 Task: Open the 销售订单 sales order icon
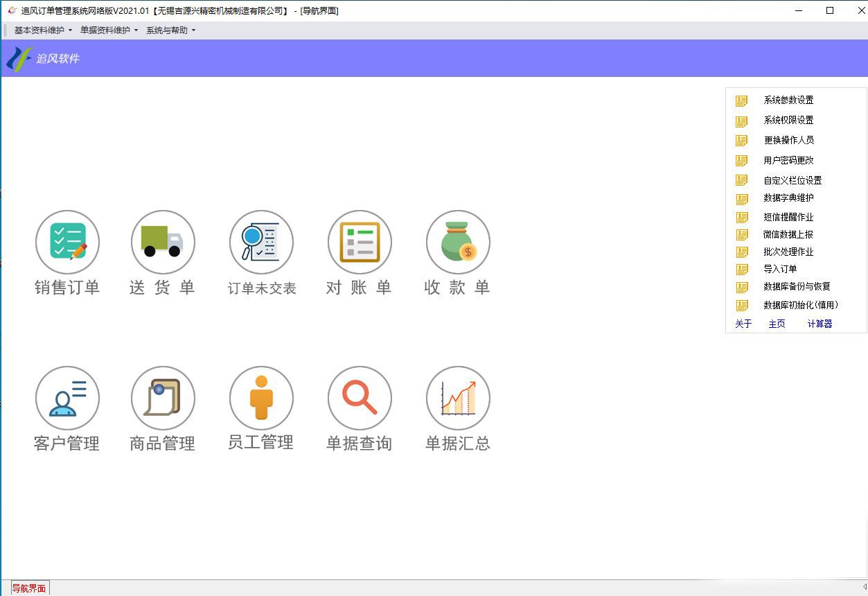67,243
